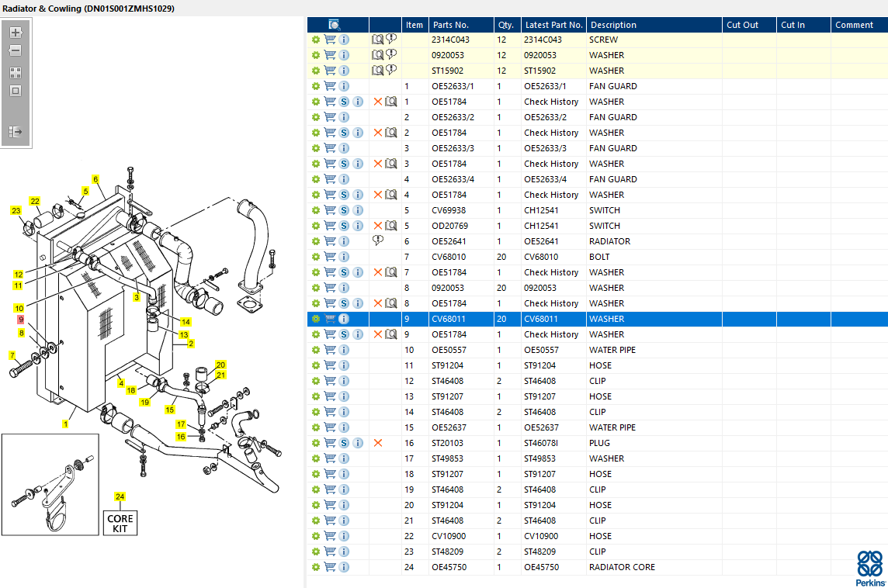
Task: Add CLIP ST48209 to the cart
Action: pyautogui.click(x=330, y=552)
